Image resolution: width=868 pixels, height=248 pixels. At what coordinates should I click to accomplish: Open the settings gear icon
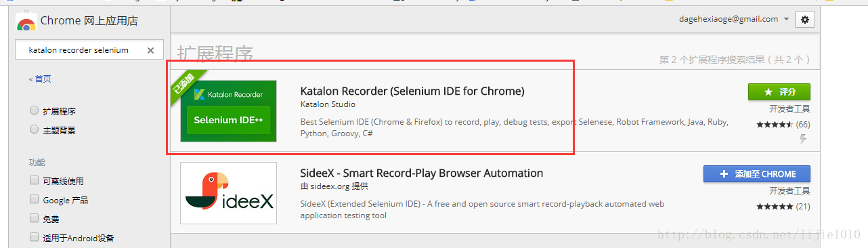coord(805,20)
